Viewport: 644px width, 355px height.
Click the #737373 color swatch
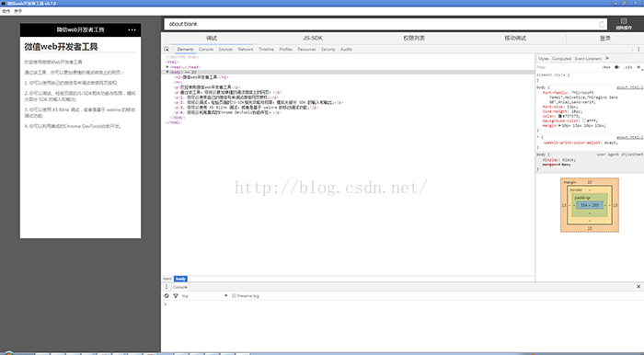tap(559, 116)
